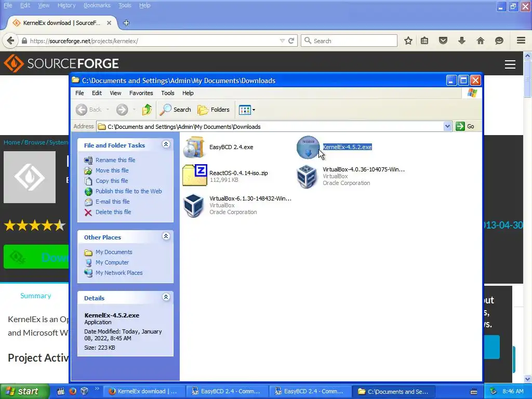Click the Home breadcrumb link
This screenshot has width=532, height=399.
pyautogui.click(x=12, y=142)
